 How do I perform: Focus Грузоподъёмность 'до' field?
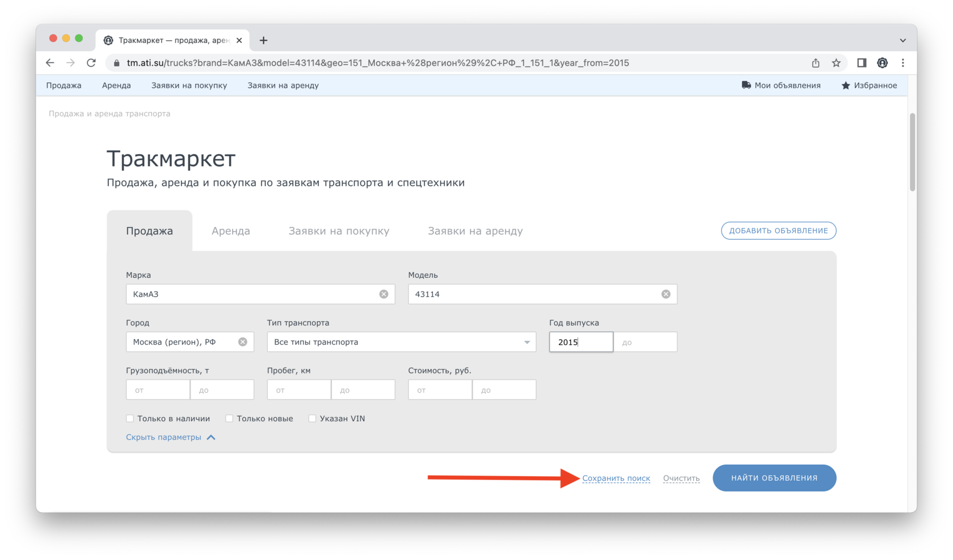click(x=222, y=390)
